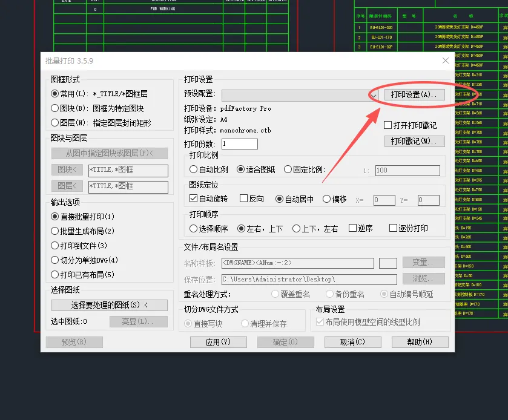Click the Y offset input field
Viewport: 508px width, 420px height.
click(428, 200)
